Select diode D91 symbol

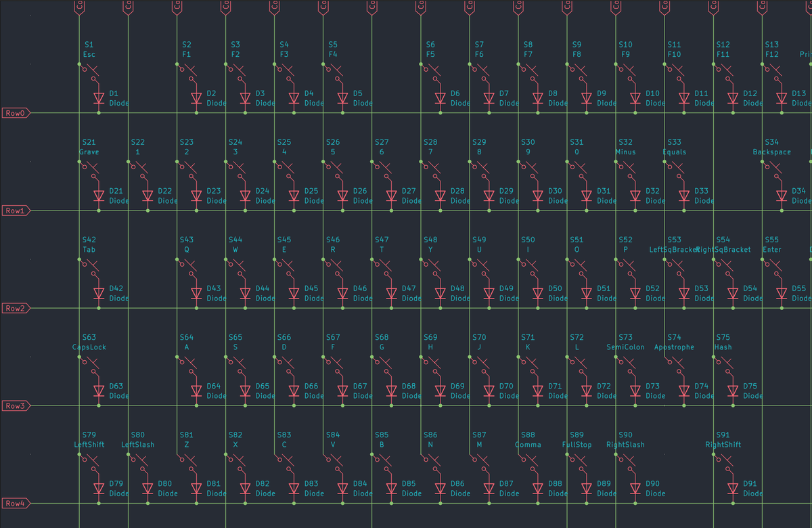point(732,488)
